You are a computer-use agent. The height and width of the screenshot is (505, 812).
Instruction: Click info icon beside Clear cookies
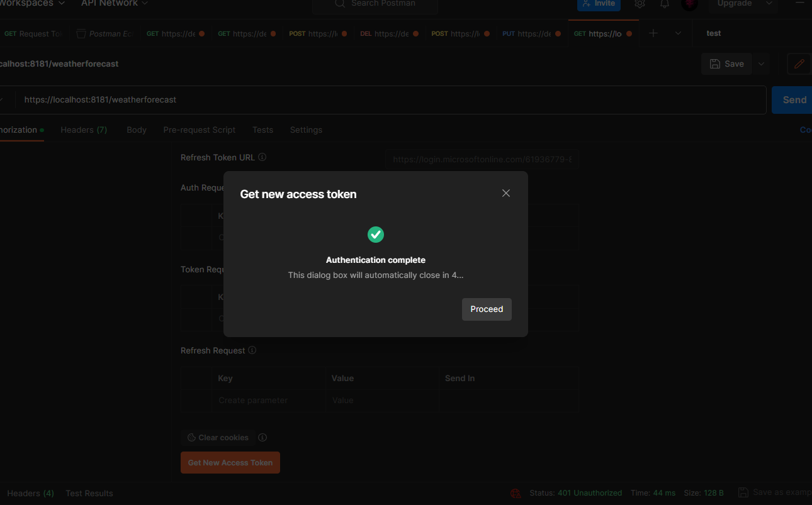[262, 438]
